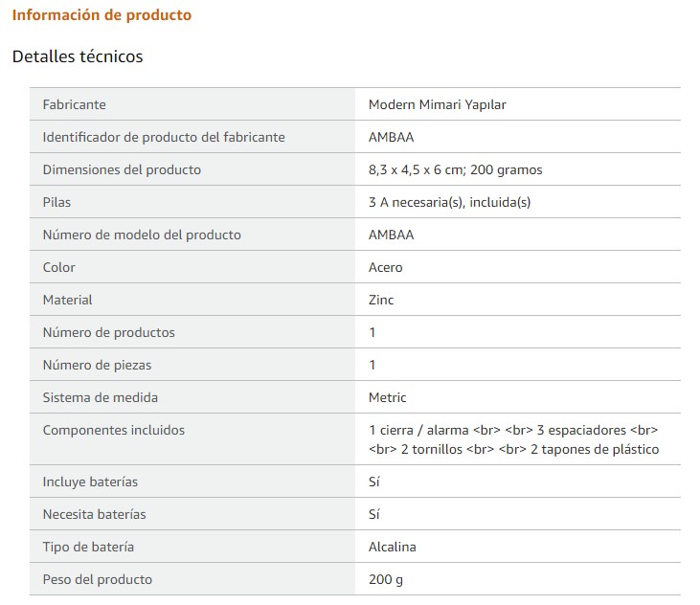Click the "Peso del producto" label

pyautogui.click(x=97, y=579)
